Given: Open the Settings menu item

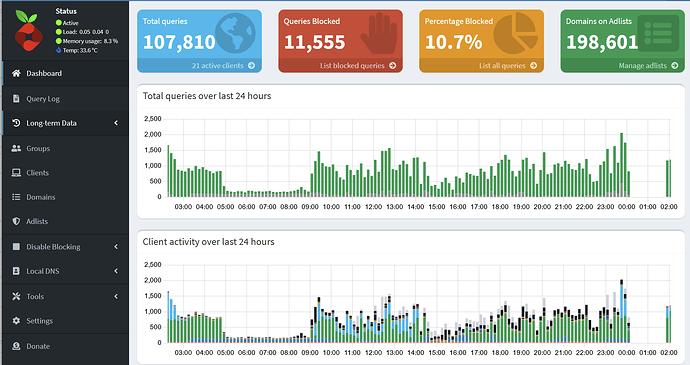Looking at the screenshot, I should click(66, 321).
